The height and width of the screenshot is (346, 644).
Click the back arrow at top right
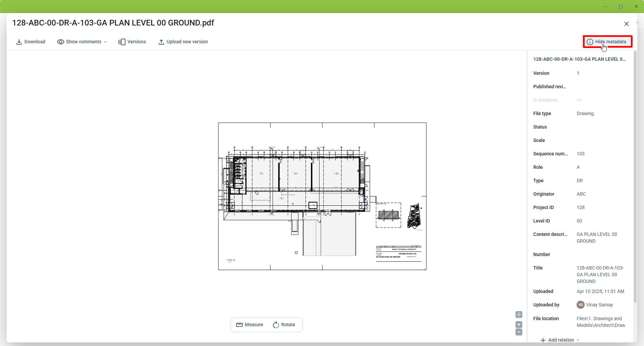pos(638,22)
